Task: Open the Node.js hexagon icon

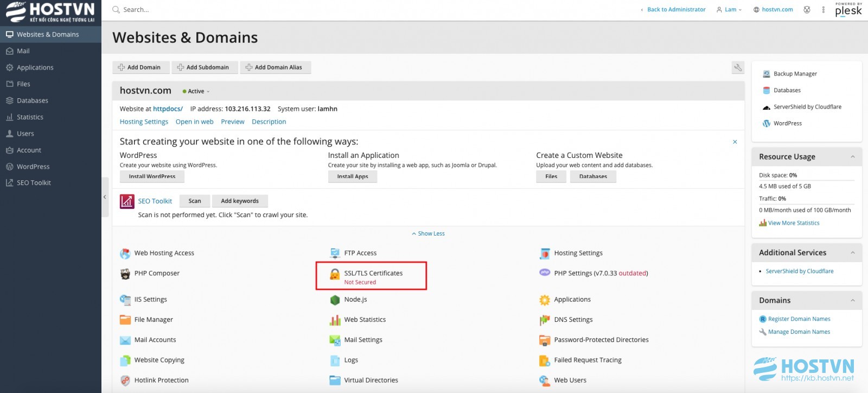Action: click(x=335, y=300)
